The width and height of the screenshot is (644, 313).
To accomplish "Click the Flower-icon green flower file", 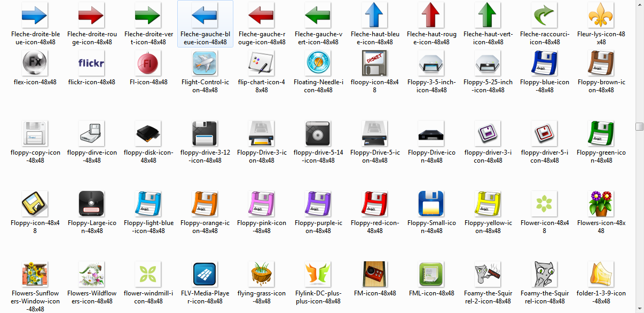I will point(545,204).
